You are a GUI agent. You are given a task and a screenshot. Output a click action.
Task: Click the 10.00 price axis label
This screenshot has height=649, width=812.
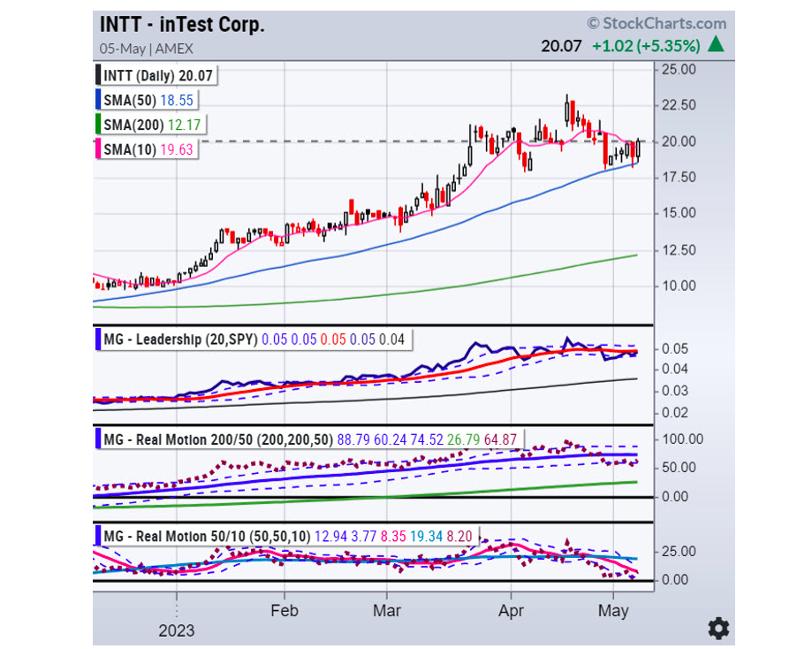coord(679,286)
